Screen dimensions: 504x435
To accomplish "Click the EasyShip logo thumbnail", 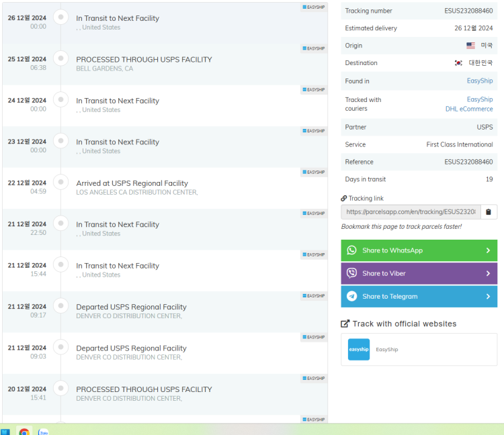I will (359, 349).
